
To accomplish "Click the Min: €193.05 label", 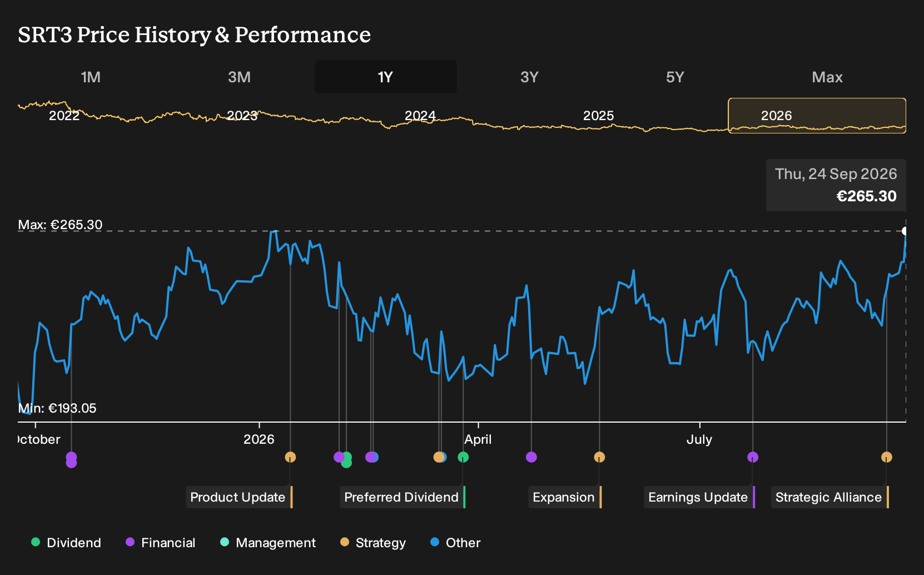I will pyautogui.click(x=57, y=408).
